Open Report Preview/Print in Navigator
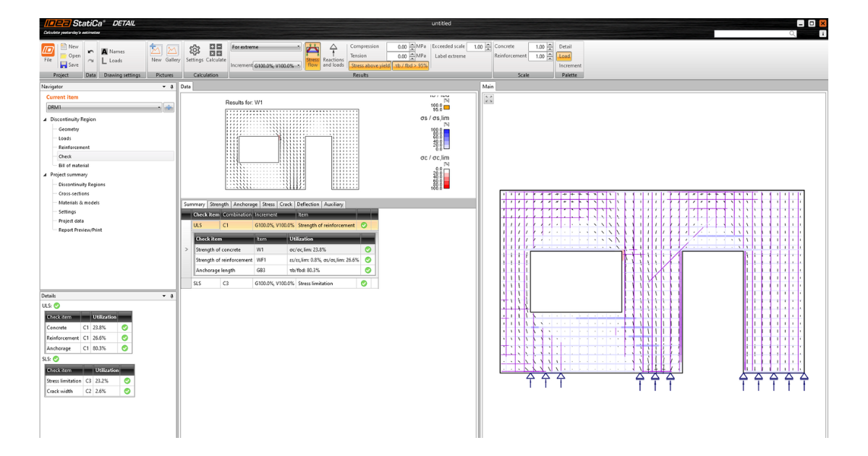868x456 pixels. pos(80,230)
